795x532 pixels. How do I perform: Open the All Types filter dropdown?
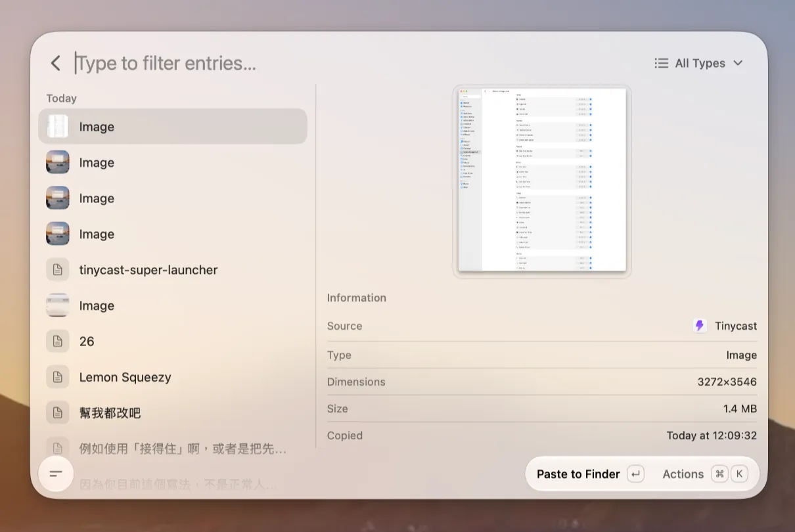coord(699,63)
